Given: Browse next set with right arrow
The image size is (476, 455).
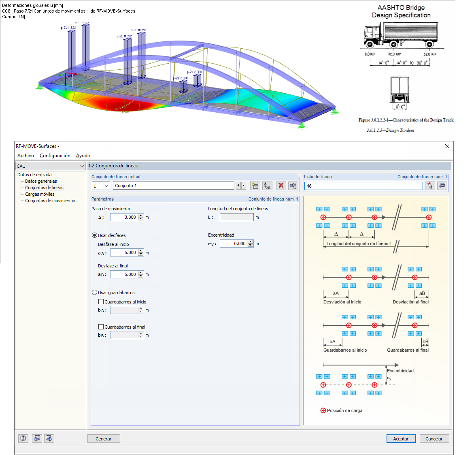Looking at the screenshot, I should click(243, 186).
